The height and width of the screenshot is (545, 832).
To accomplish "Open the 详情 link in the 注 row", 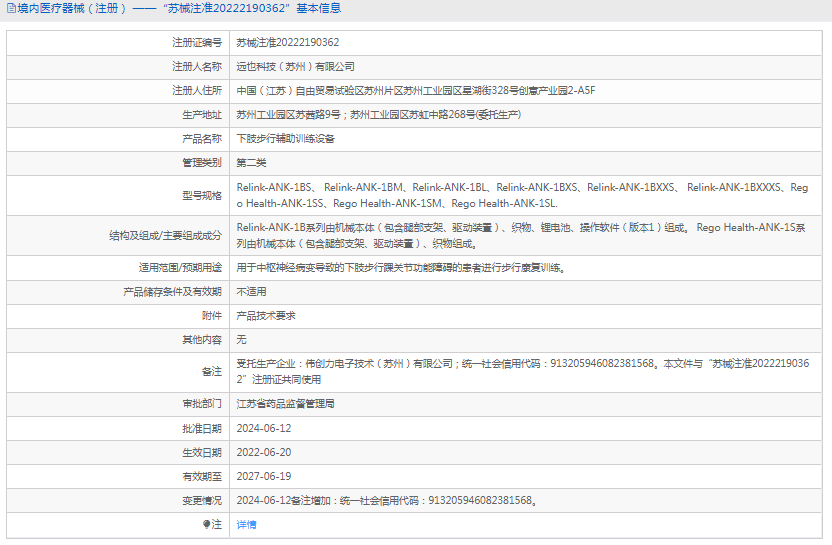I will pyautogui.click(x=246, y=524).
